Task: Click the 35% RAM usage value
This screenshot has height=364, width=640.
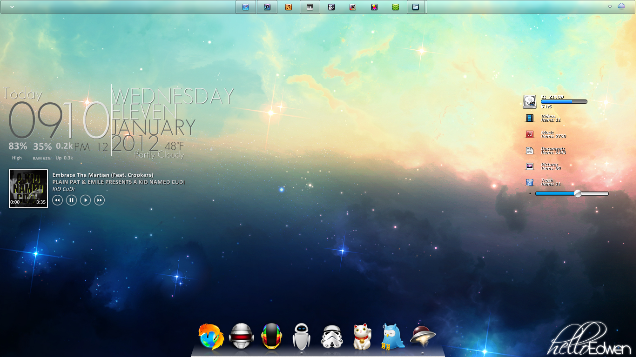Action: coord(42,146)
